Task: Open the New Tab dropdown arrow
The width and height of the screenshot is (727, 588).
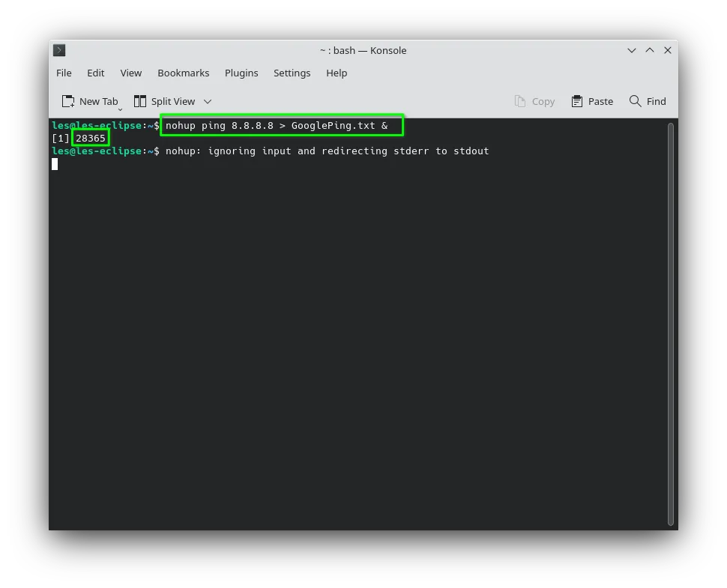Action: pos(120,109)
